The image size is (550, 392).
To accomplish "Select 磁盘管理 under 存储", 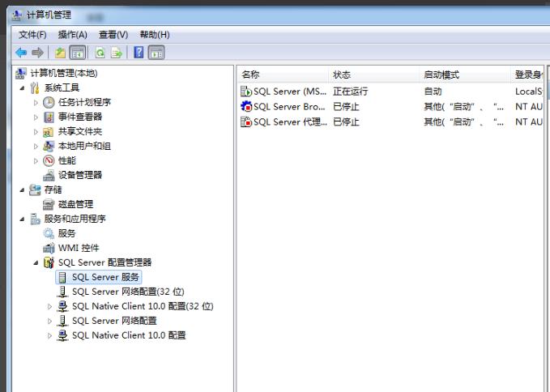I will point(75,204).
